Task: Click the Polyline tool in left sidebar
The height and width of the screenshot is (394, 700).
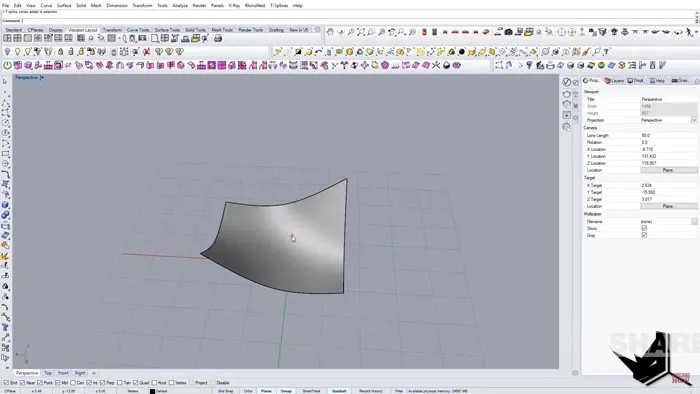Action: pos(5,103)
